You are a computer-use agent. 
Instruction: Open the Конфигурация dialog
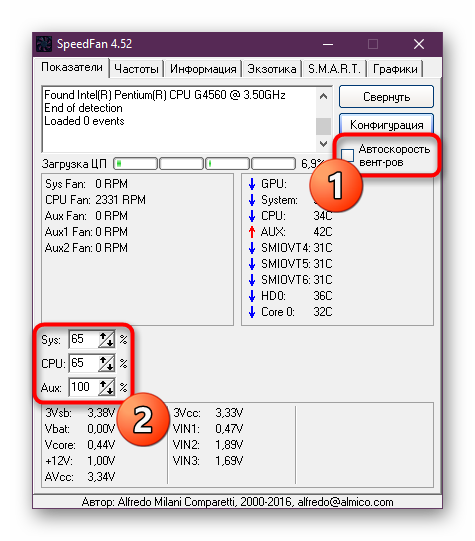pyautogui.click(x=386, y=125)
